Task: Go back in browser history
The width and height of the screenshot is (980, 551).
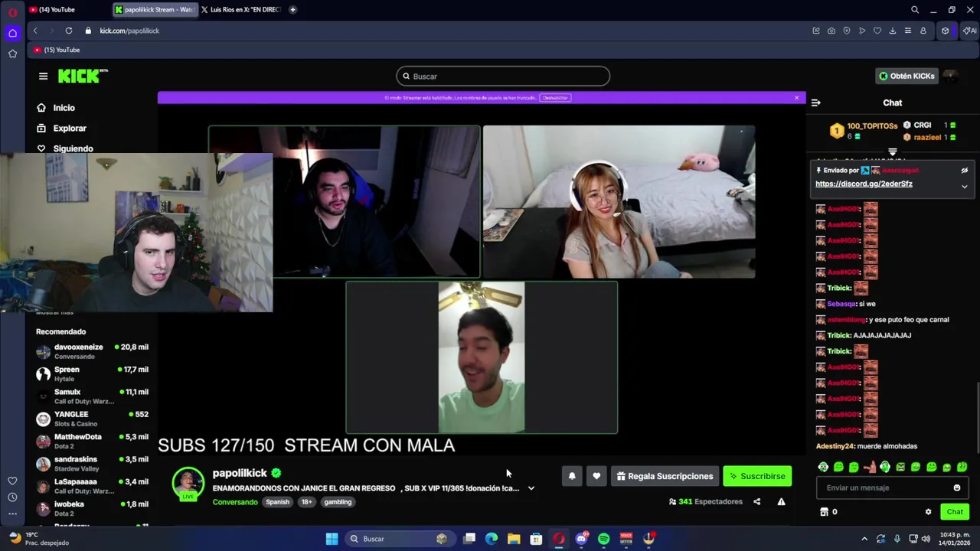Action: [x=35, y=31]
